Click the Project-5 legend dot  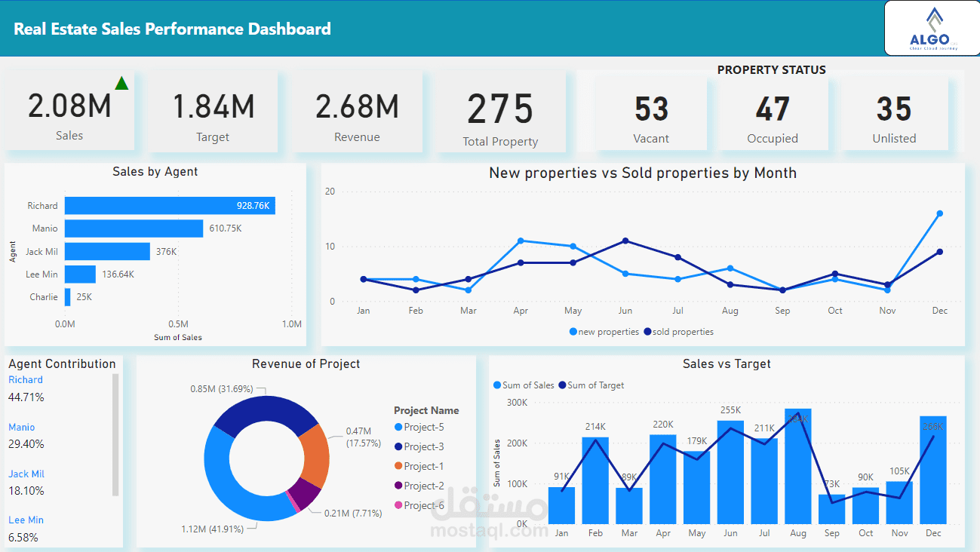click(400, 427)
